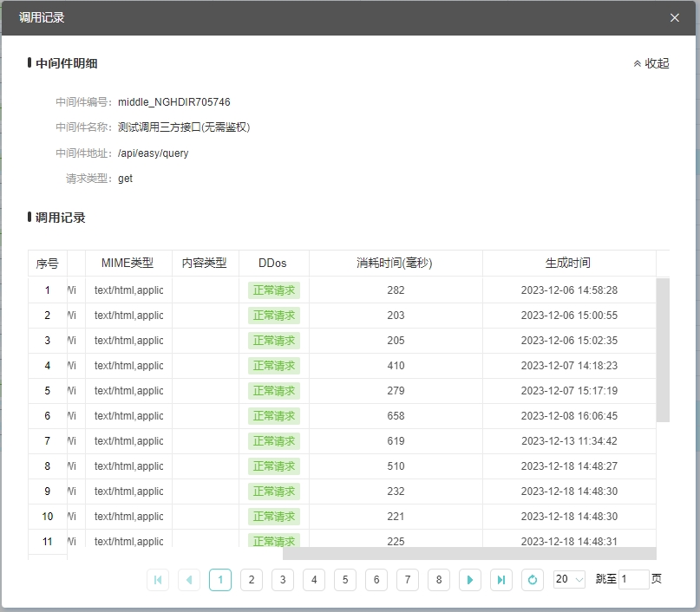
Task: Select page 6 in pagination
Action: click(x=376, y=580)
